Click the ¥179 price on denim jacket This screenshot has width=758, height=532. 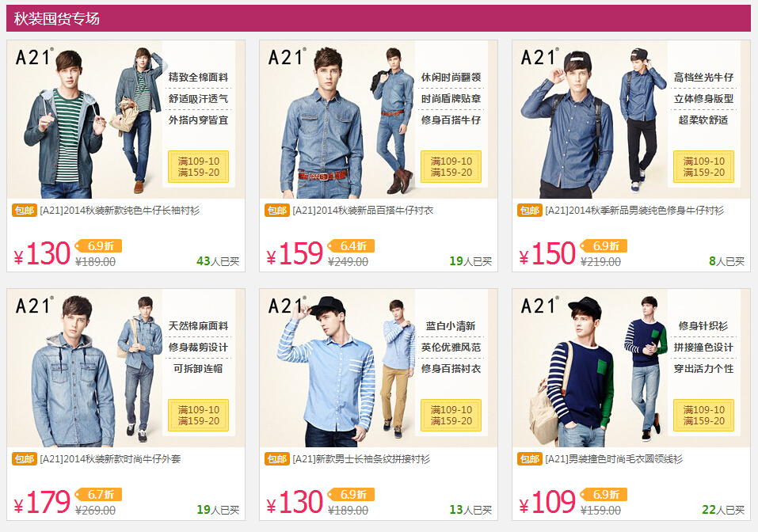pos(43,502)
